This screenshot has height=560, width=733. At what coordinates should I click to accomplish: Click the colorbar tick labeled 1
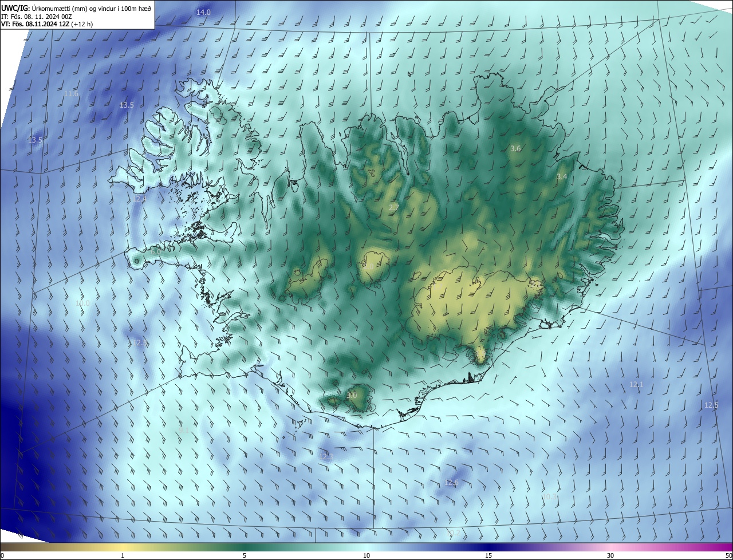point(123,555)
